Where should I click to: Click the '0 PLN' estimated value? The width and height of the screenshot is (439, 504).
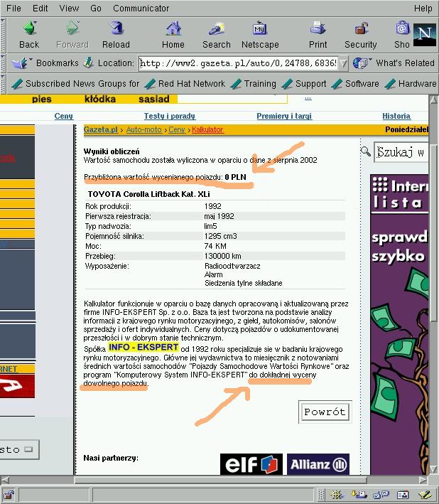coord(235,177)
